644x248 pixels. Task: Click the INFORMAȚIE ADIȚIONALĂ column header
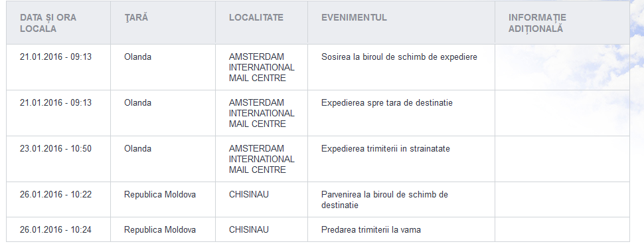[x=537, y=23]
